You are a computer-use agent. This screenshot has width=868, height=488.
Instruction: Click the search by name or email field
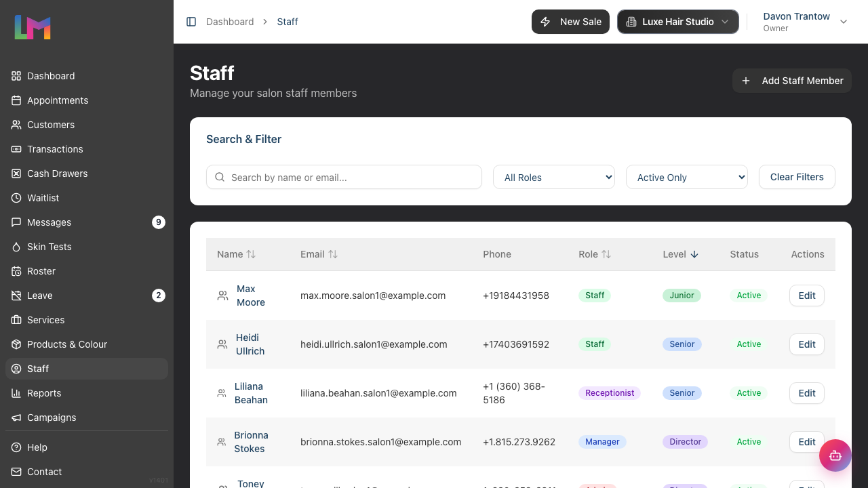pos(344,177)
